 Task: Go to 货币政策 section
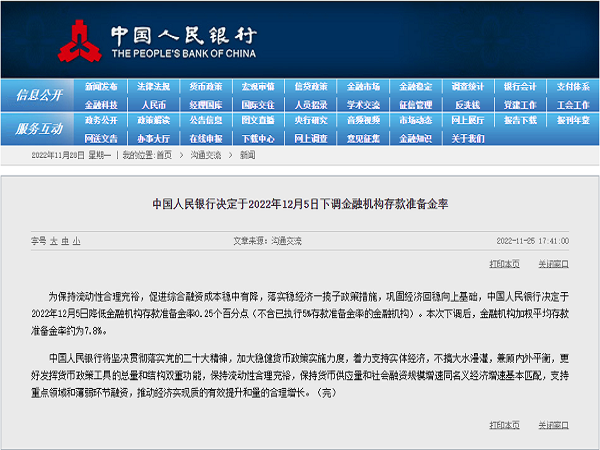tap(206, 87)
